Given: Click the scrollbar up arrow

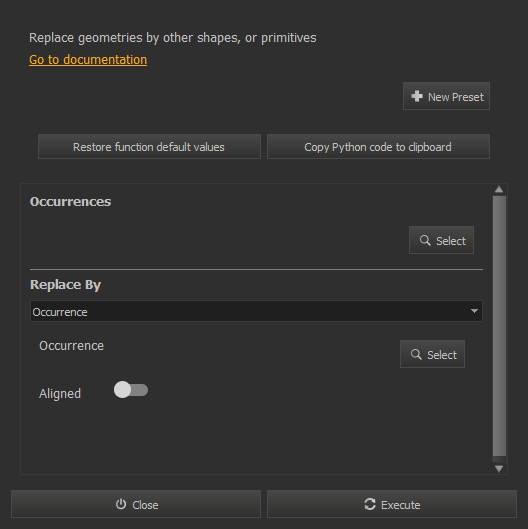Looking at the screenshot, I should point(499,190).
